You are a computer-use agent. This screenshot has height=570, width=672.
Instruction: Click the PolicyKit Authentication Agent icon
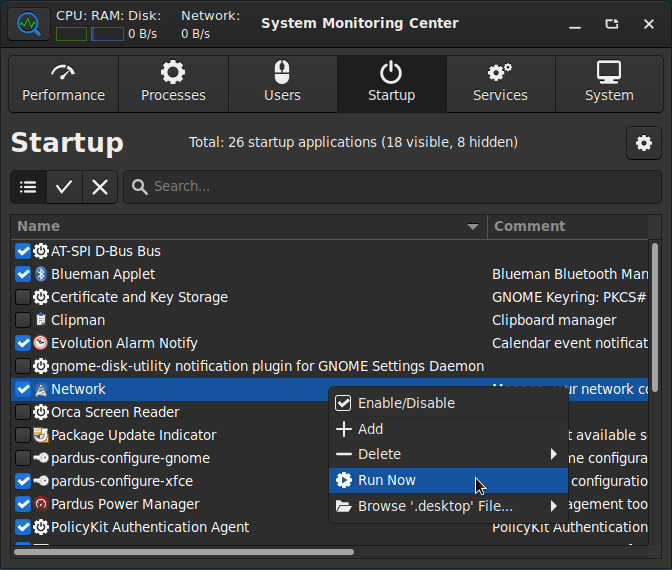point(41,527)
